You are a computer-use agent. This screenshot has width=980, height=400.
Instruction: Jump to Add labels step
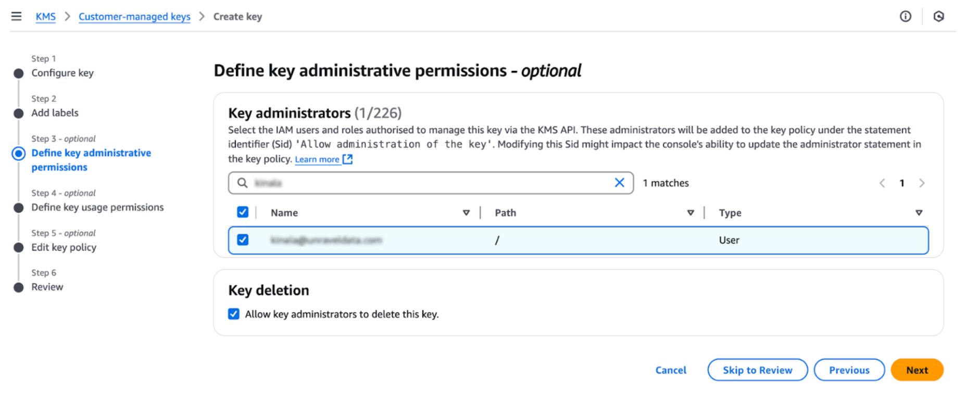click(x=55, y=113)
